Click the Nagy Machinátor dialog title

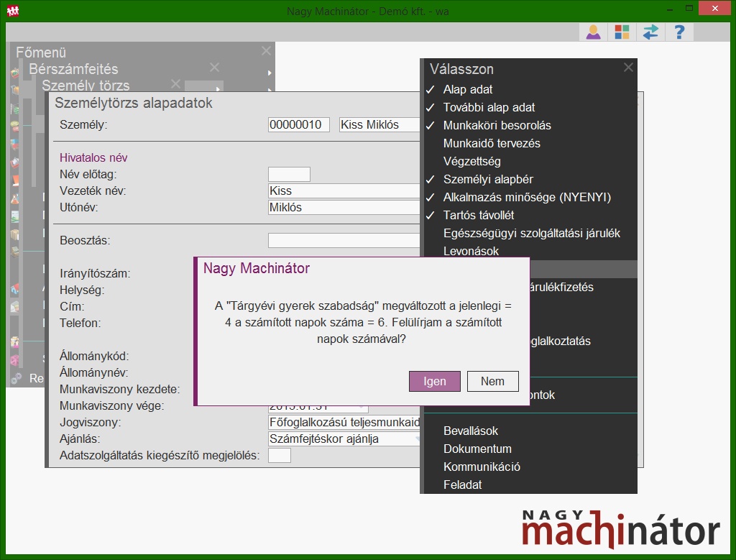(257, 268)
